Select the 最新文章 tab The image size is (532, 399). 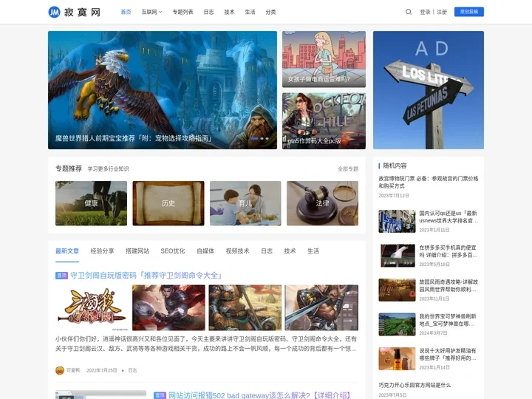pos(67,251)
